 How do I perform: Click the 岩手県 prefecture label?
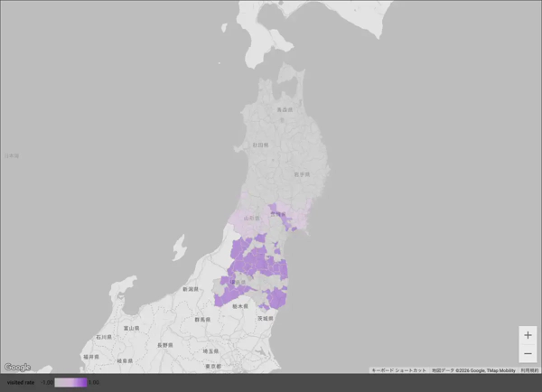click(302, 174)
